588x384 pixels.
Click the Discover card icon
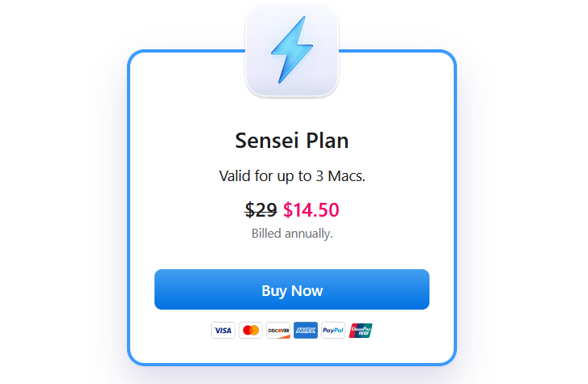pos(278,330)
